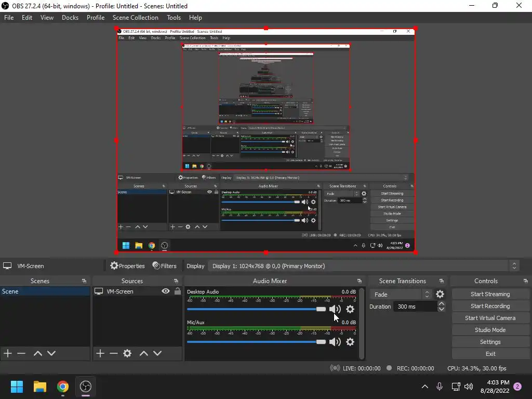
Task: Open source Properties with gear icon
Action: (x=128, y=266)
